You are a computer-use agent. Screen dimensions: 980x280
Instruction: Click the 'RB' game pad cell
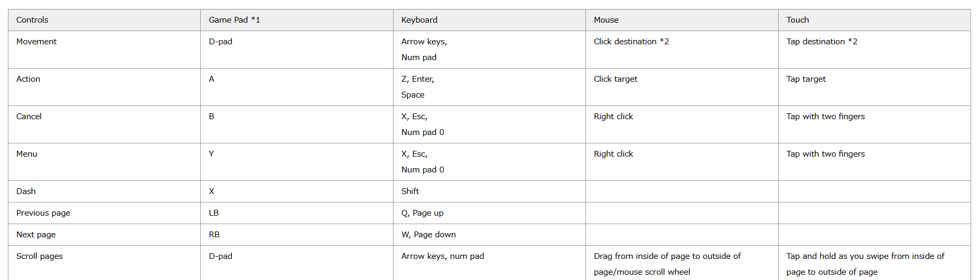coord(214,235)
